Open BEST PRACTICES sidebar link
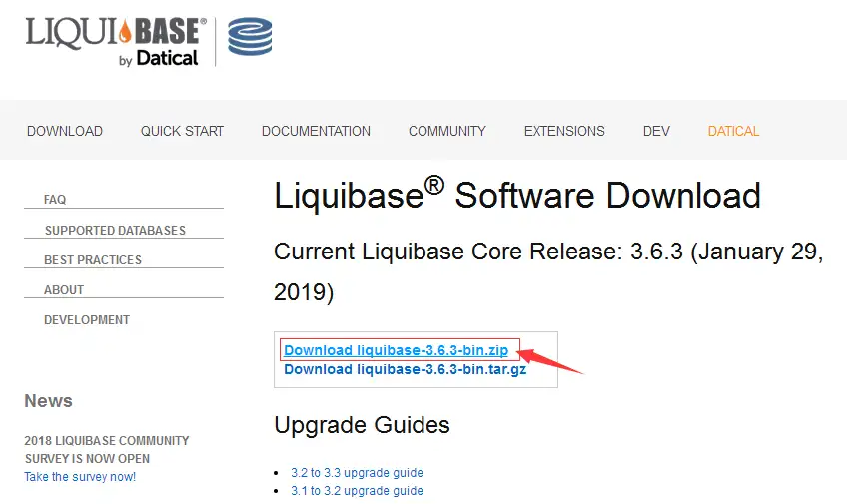The height and width of the screenshot is (504, 847). 93,260
